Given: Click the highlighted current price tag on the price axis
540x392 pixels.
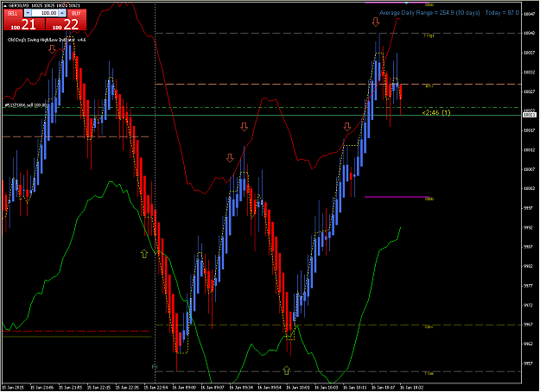Looking at the screenshot, I should pos(529,115).
